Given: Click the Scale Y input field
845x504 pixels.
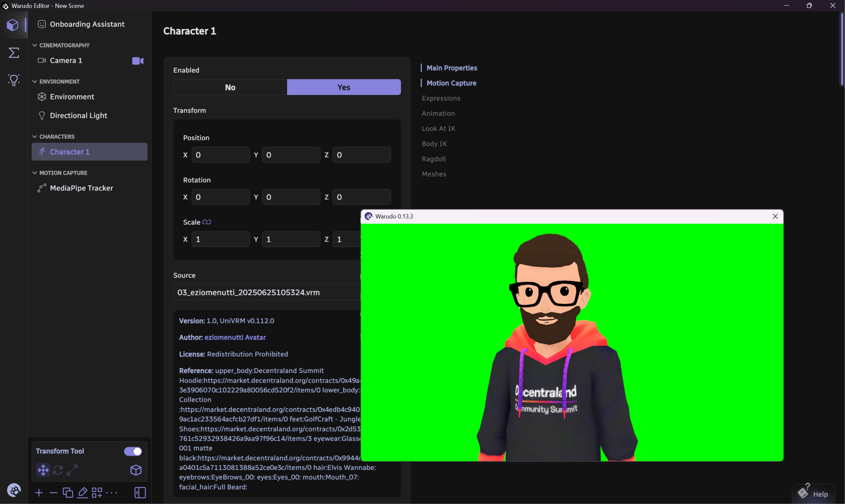Looking at the screenshot, I should (291, 239).
